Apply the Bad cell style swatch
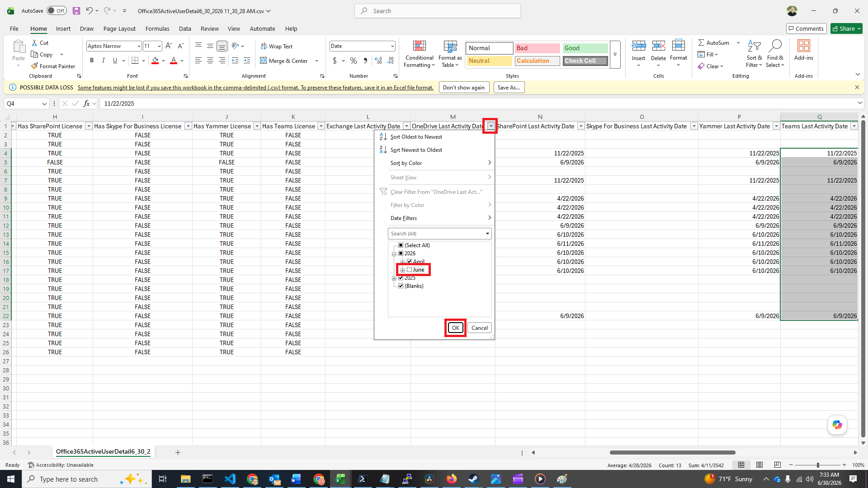 click(537, 48)
